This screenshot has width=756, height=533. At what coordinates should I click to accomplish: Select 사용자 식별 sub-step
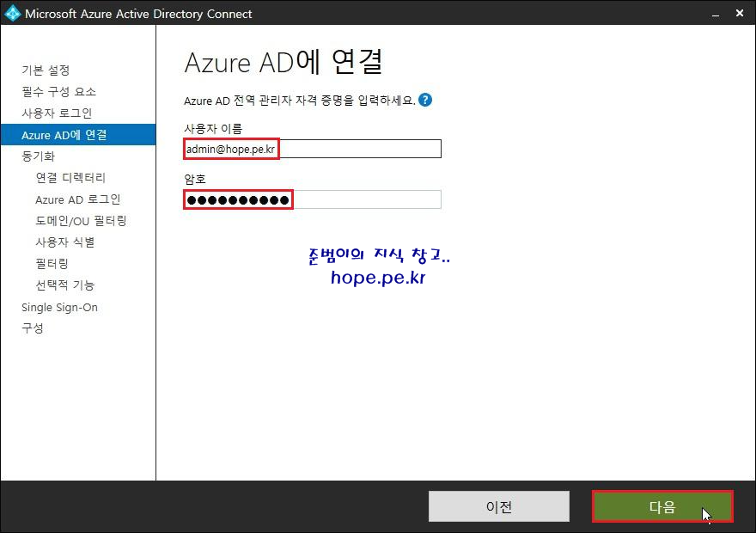coord(65,242)
